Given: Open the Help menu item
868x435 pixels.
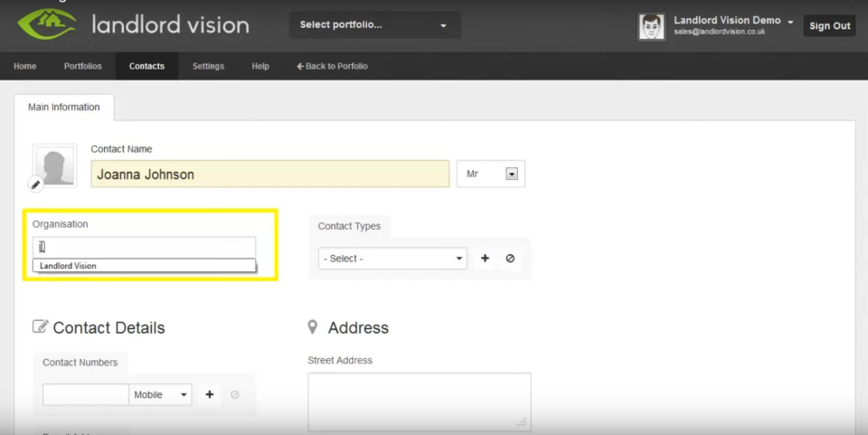Looking at the screenshot, I should tap(260, 66).
